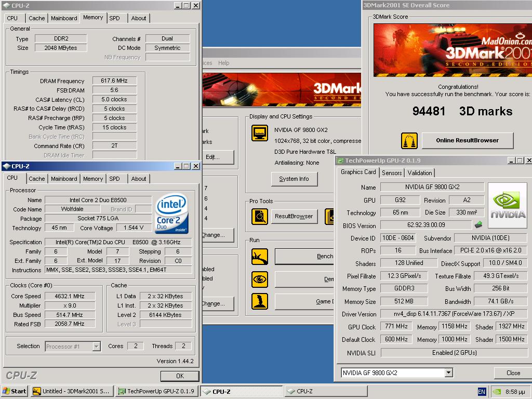Viewport: 532px width, 399px height.
Task: Switch to the SPD tab in lower CPU-Z
Action: point(114,179)
